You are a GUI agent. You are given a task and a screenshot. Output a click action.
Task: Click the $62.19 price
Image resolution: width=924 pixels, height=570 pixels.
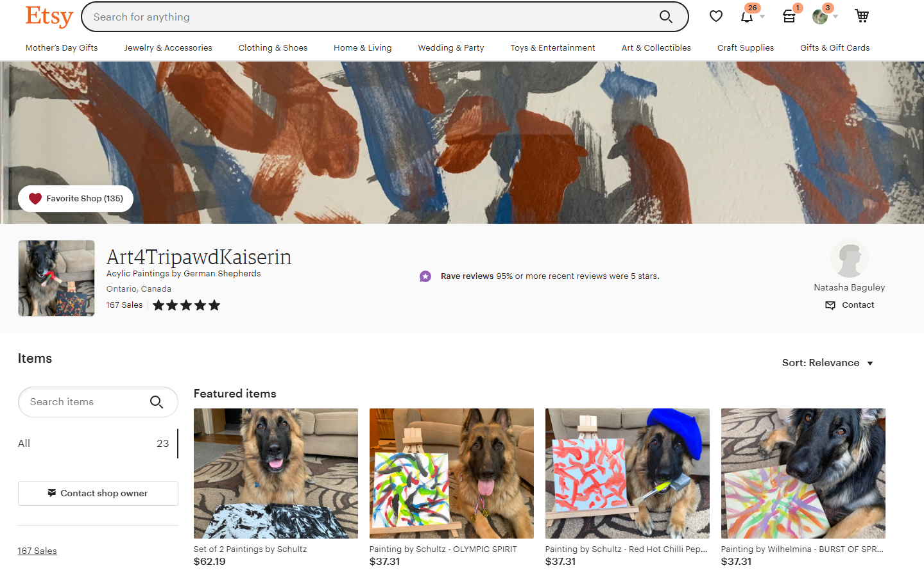[210, 562]
